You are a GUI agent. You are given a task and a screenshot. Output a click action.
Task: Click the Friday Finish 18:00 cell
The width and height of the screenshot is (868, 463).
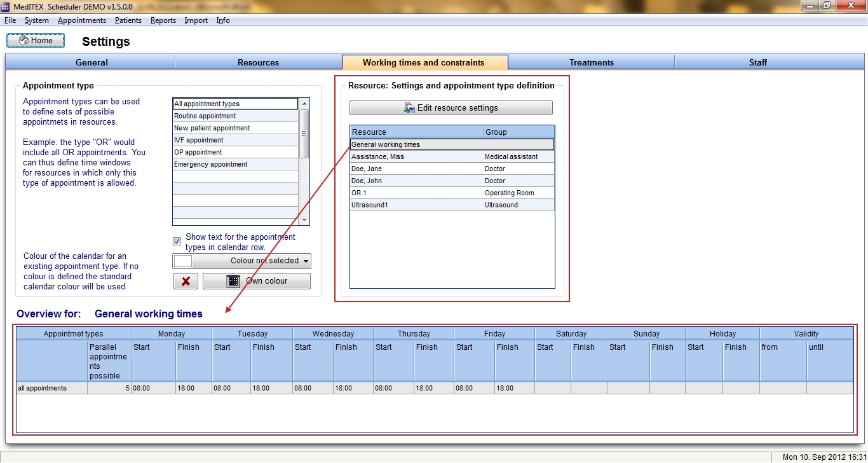(515, 388)
